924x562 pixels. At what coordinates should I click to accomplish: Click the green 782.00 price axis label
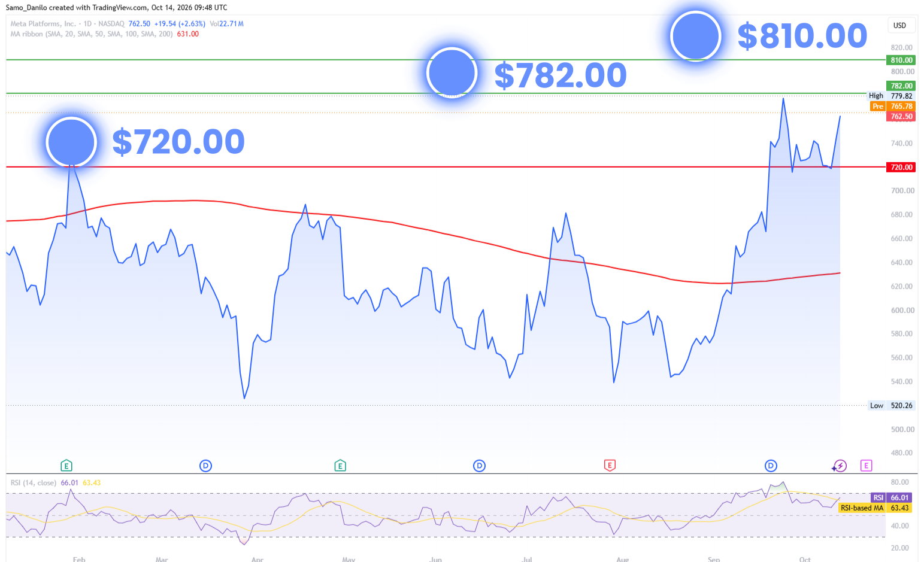tap(901, 86)
